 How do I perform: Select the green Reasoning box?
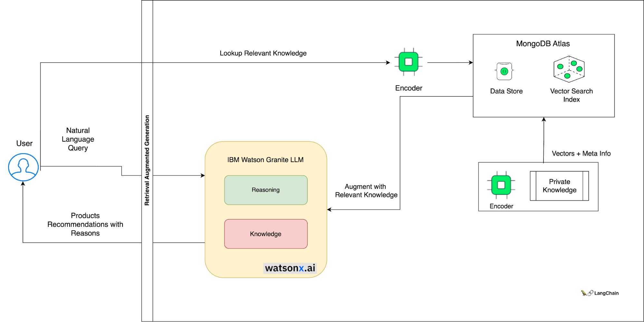tap(266, 190)
